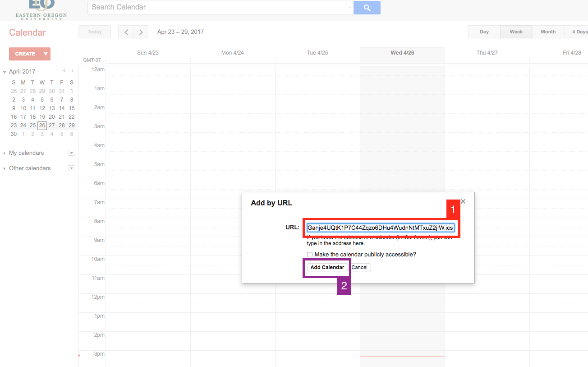This screenshot has height=367, width=588.
Task: Click the April 2017 month label
Action: (x=22, y=72)
